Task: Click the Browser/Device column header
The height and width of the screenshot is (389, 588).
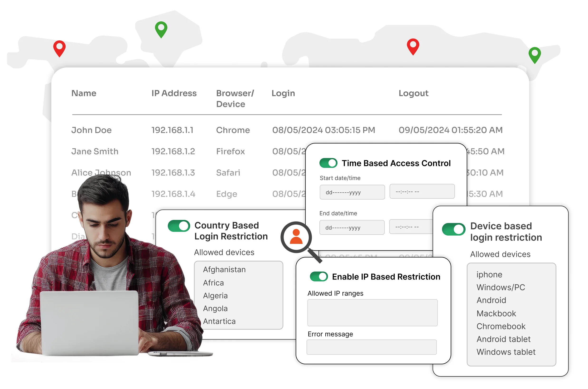Action: point(235,99)
